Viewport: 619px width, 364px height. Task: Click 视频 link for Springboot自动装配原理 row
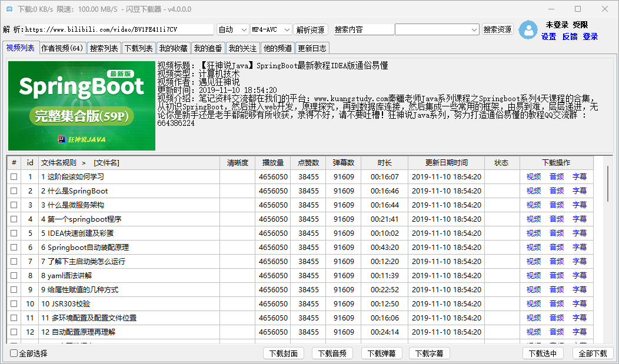pos(534,247)
